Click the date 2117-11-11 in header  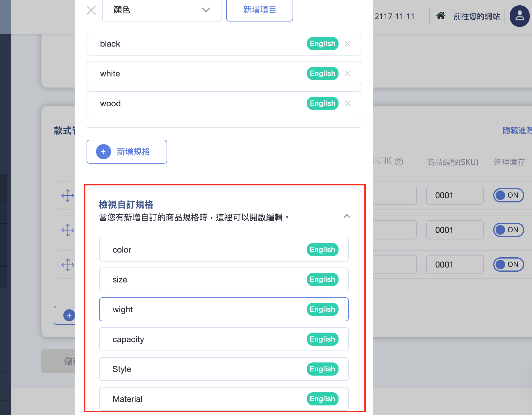(x=395, y=16)
